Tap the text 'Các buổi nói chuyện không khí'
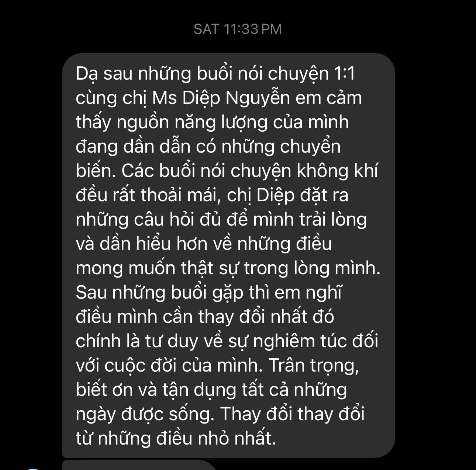476x470 pixels. point(250,171)
